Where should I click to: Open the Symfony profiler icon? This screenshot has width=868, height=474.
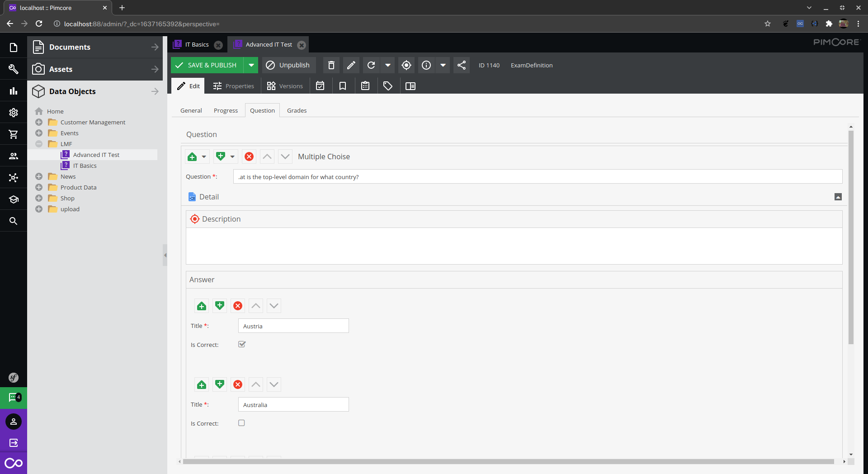14,378
